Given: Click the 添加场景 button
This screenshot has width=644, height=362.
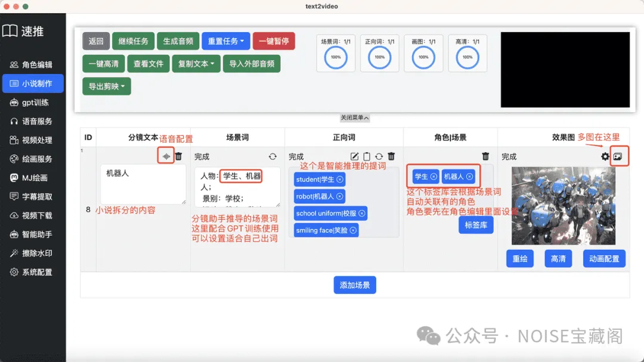Looking at the screenshot, I should pyautogui.click(x=355, y=284).
